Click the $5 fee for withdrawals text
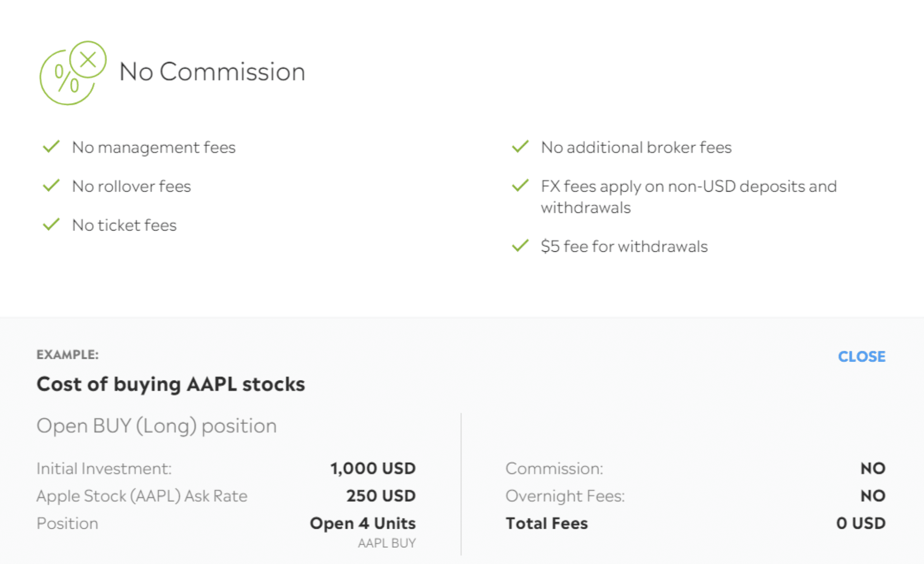The height and width of the screenshot is (564, 924). click(x=624, y=246)
